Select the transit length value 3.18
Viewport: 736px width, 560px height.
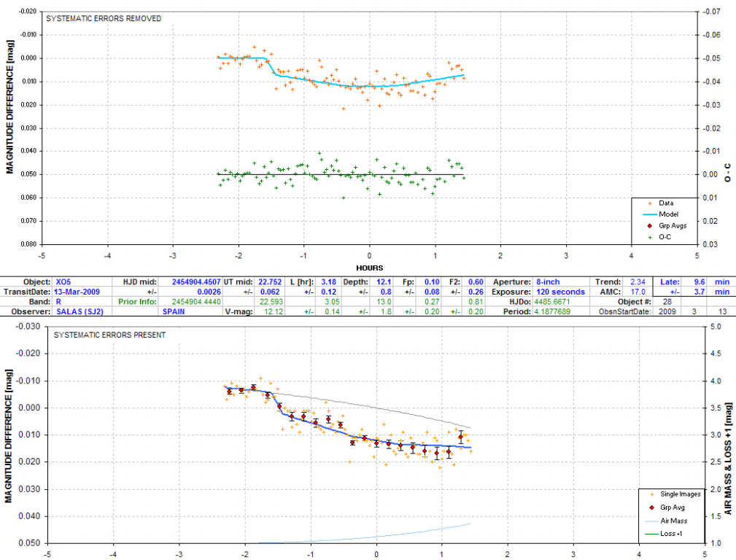(x=328, y=281)
